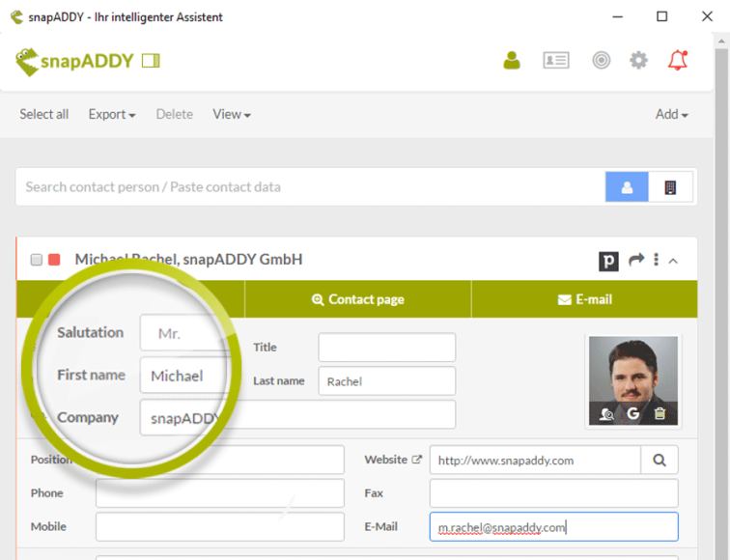Viewport: 730px width, 560px height.
Task: Open the business card scanner icon
Action: click(556, 61)
